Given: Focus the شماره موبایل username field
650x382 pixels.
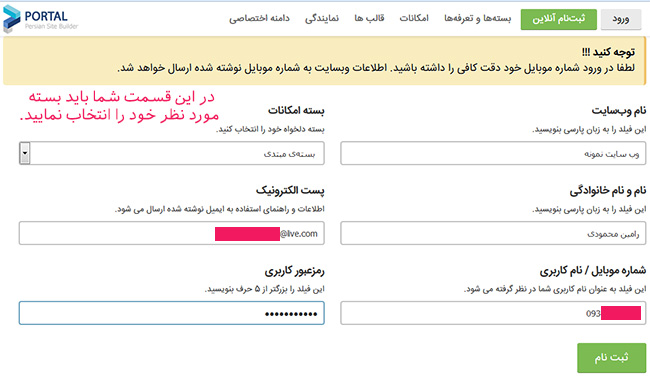Looking at the screenshot, I should [493, 313].
